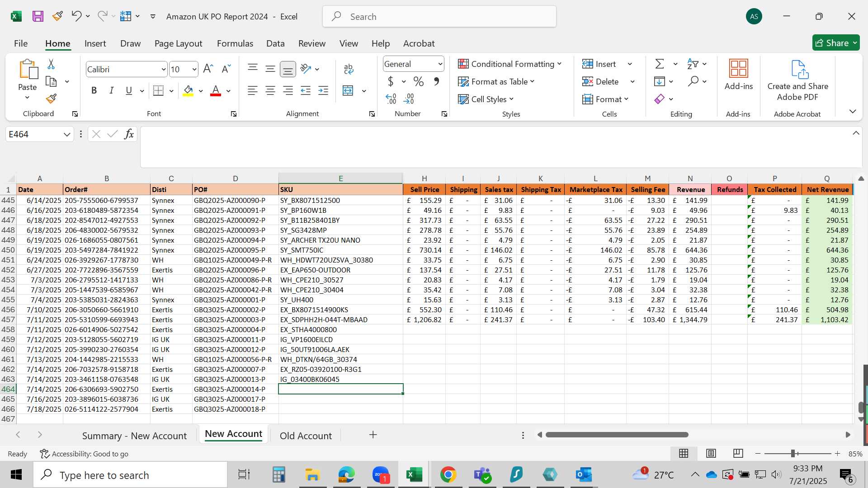868x488 pixels.
Task: Apply yellow Fill Color highlight
Action: click(x=189, y=90)
